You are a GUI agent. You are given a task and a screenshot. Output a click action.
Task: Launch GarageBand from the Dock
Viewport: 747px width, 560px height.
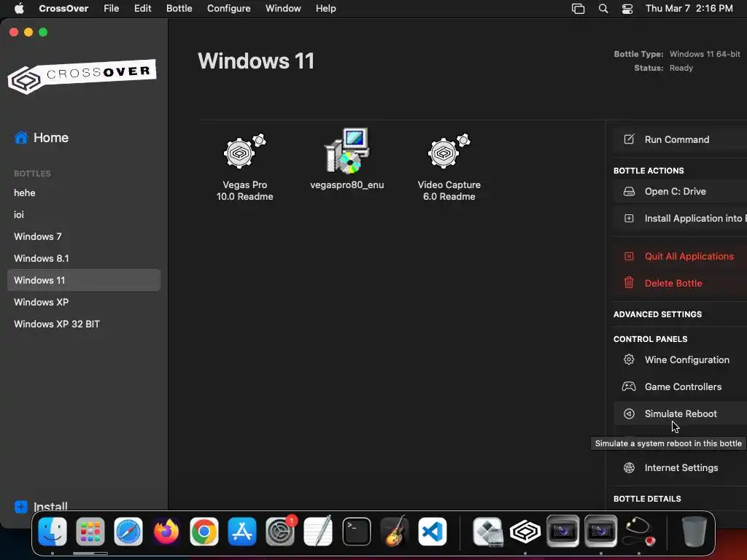(x=395, y=531)
